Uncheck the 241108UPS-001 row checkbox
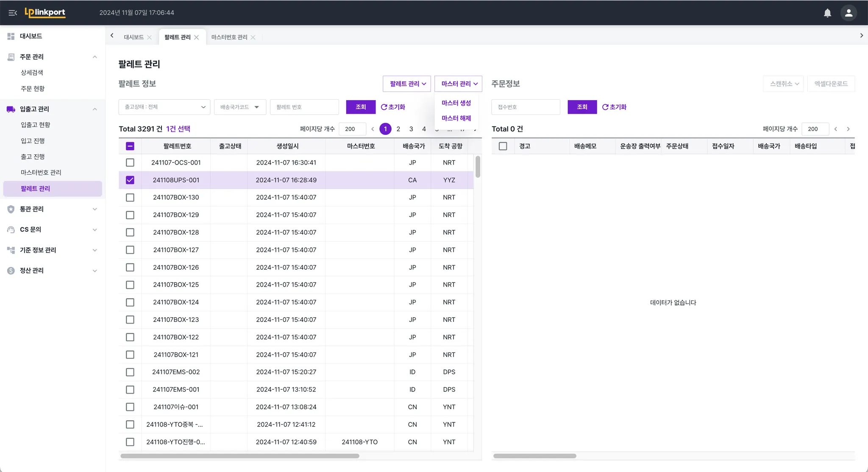868x472 pixels. click(130, 180)
